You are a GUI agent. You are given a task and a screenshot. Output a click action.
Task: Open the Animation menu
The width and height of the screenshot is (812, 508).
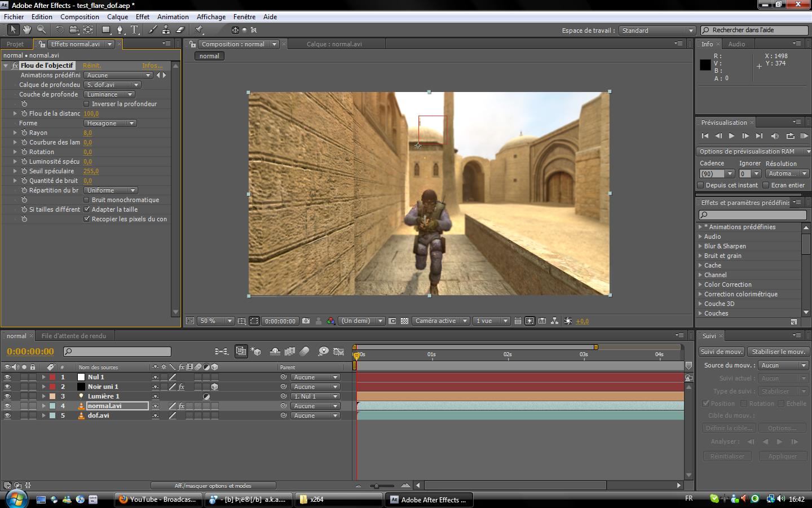coord(173,17)
